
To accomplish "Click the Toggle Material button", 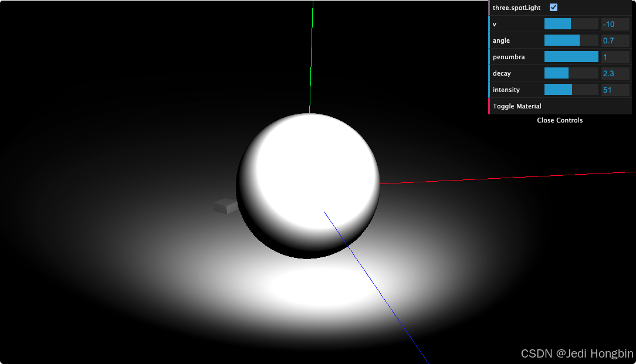I will 560,106.
